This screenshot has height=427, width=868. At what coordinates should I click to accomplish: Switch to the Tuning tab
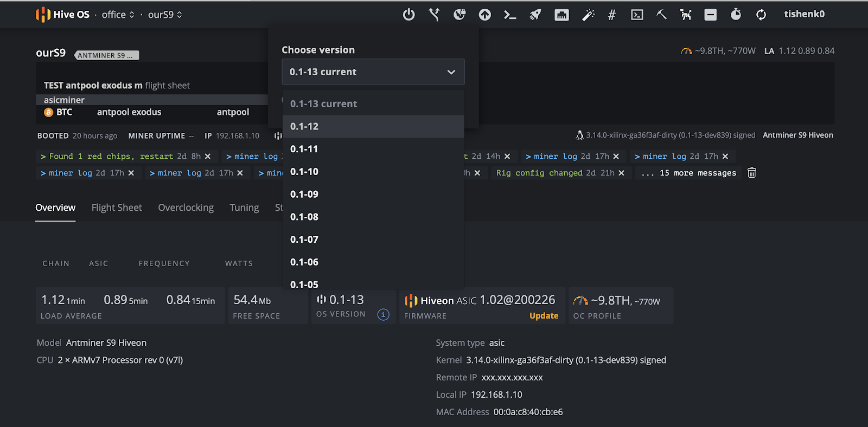[244, 208]
